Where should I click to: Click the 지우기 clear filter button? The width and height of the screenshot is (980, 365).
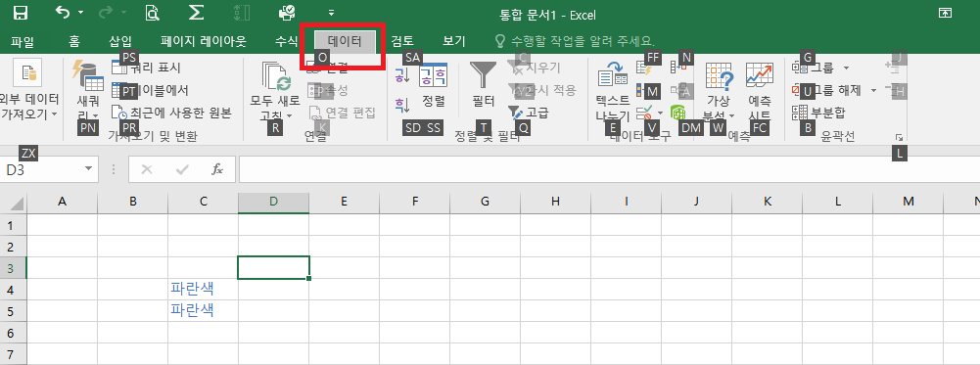pyautogui.click(x=536, y=68)
